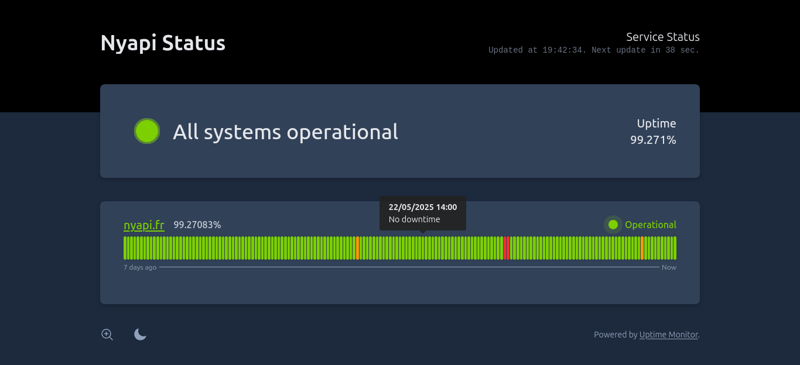Click the "22/05/2025 14:00" tooltip date

(422, 207)
